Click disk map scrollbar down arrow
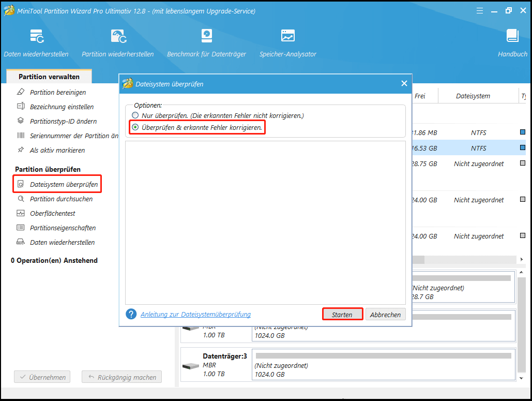Image resolution: width=532 pixels, height=401 pixels. coord(522,378)
